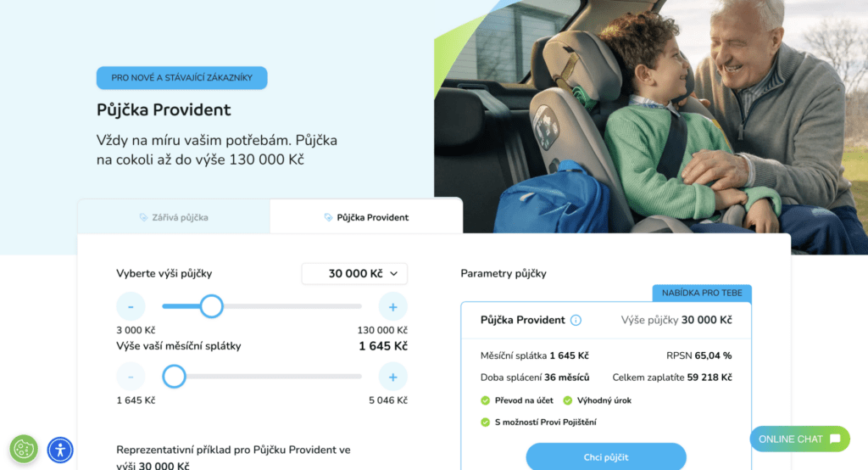The width and height of the screenshot is (868, 470).
Task: Increase monthly payment with plus button
Action: pyautogui.click(x=393, y=377)
